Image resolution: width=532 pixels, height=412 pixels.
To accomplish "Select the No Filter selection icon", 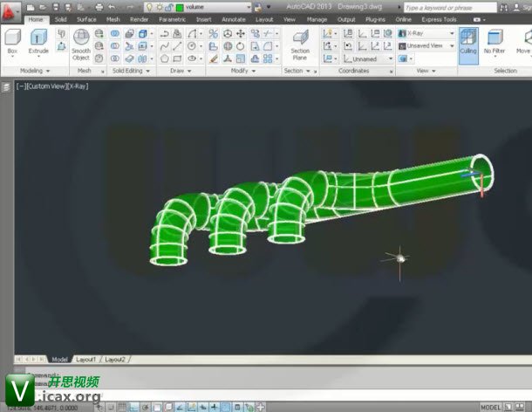I will (494, 42).
